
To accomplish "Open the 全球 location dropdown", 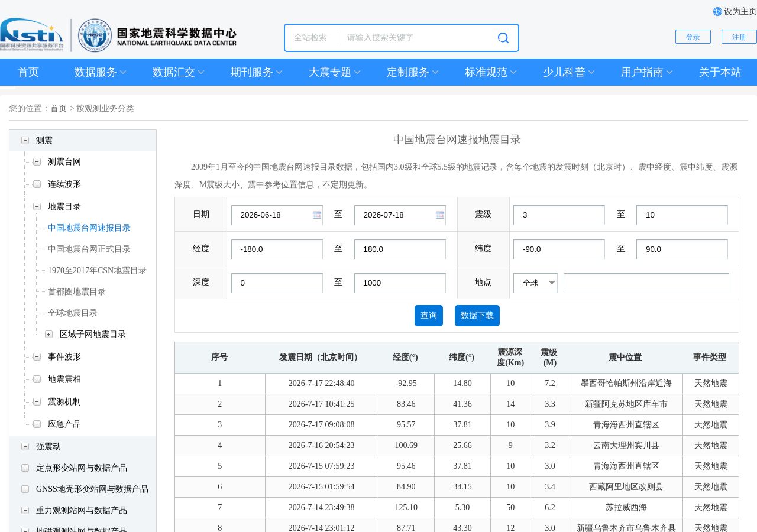I will tap(535, 283).
